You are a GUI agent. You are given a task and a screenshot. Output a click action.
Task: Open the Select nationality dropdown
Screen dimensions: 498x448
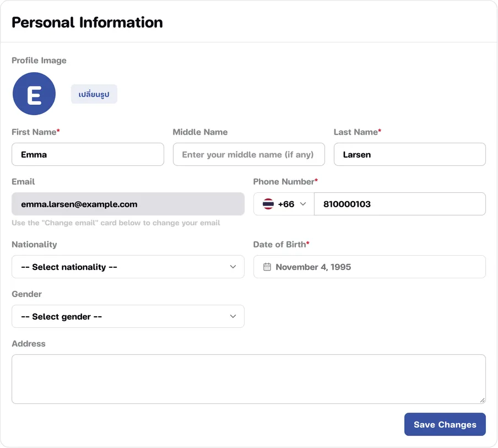click(128, 267)
